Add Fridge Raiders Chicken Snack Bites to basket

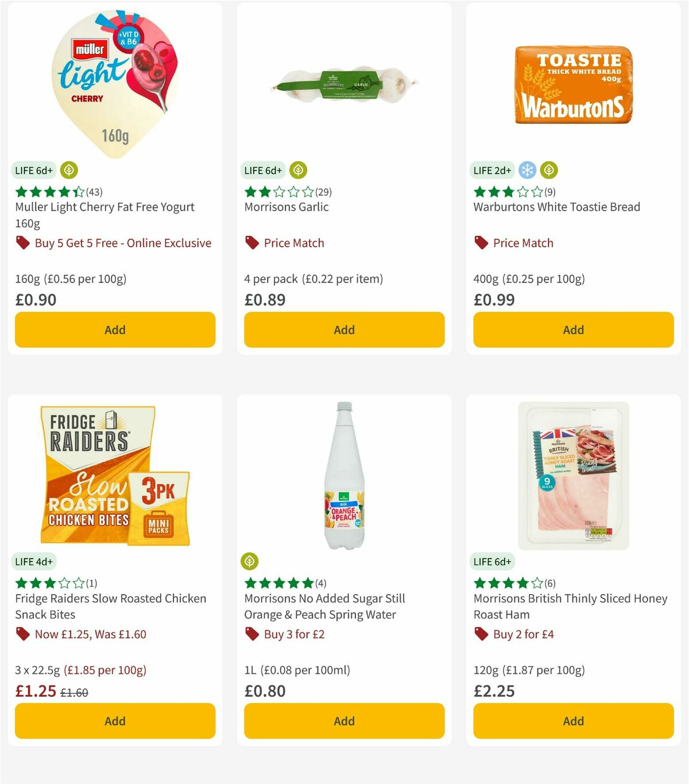click(x=115, y=721)
